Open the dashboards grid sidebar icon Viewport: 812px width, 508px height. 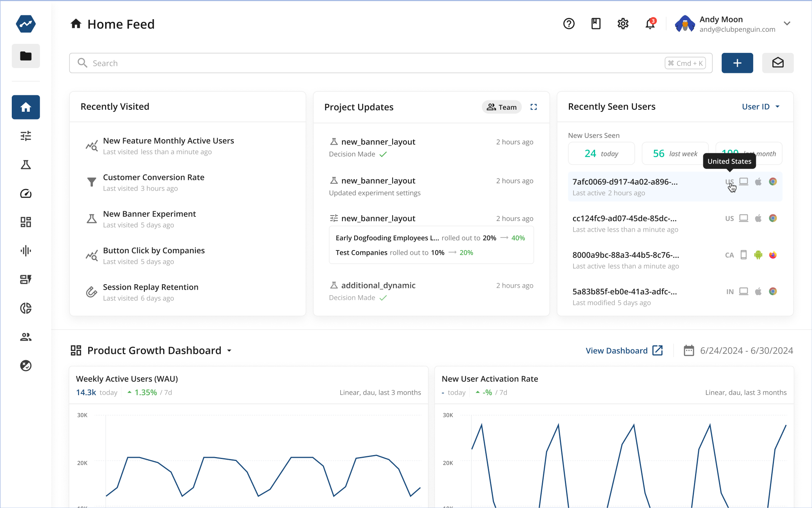tap(26, 222)
